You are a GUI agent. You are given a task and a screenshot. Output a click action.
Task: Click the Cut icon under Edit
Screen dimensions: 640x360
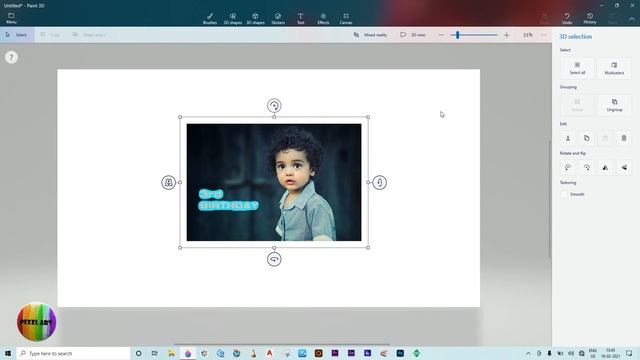pyautogui.click(x=568, y=138)
